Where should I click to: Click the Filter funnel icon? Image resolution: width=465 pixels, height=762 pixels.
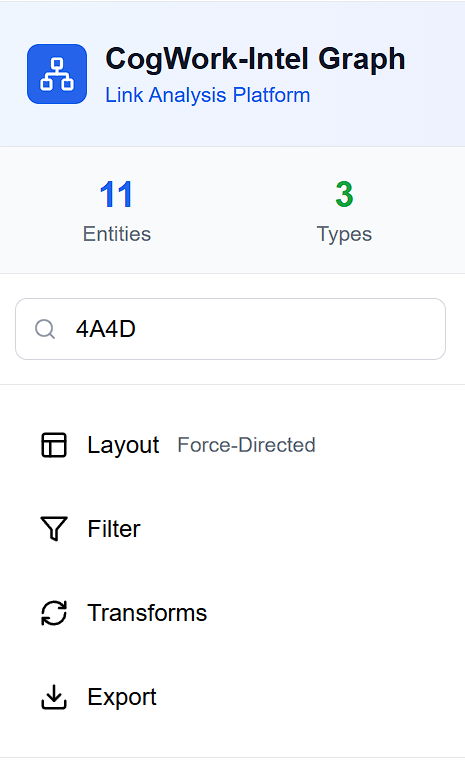54,529
